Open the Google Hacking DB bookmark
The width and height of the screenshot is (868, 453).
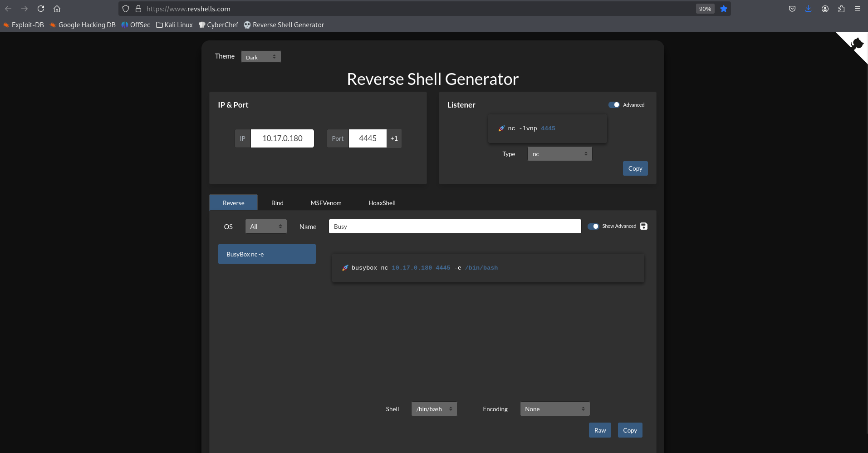pos(83,25)
